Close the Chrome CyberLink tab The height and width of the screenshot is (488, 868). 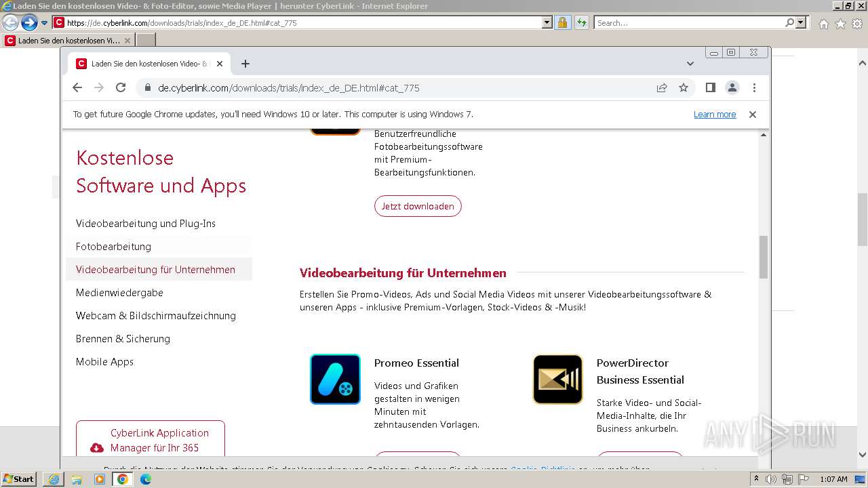tap(220, 64)
